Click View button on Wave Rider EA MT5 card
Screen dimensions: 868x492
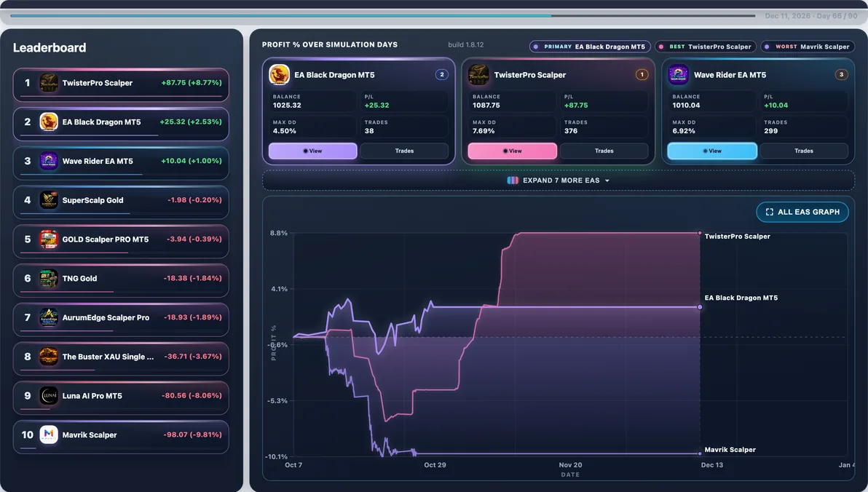click(x=712, y=151)
